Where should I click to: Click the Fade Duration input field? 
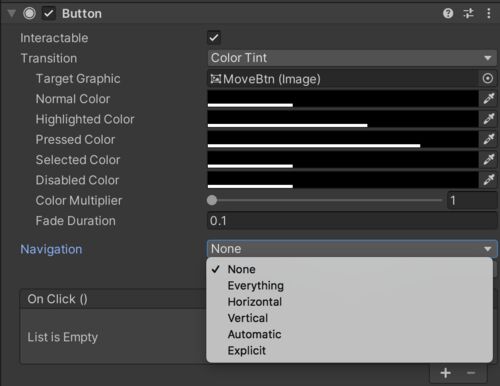coord(352,221)
